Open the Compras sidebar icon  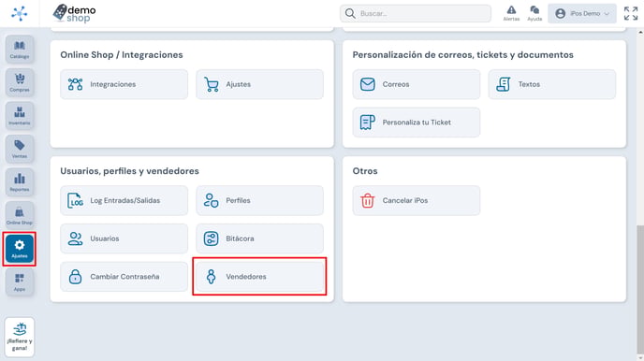coord(20,82)
